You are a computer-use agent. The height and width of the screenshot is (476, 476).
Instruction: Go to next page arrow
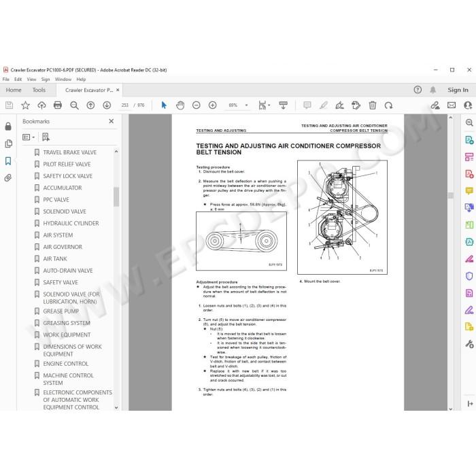point(107,105)
